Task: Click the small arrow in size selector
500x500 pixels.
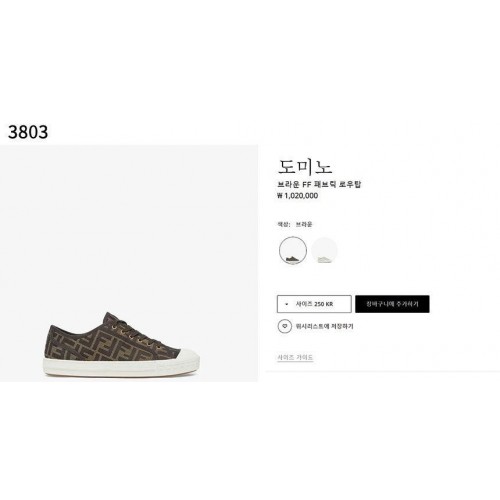Action: 287,304
